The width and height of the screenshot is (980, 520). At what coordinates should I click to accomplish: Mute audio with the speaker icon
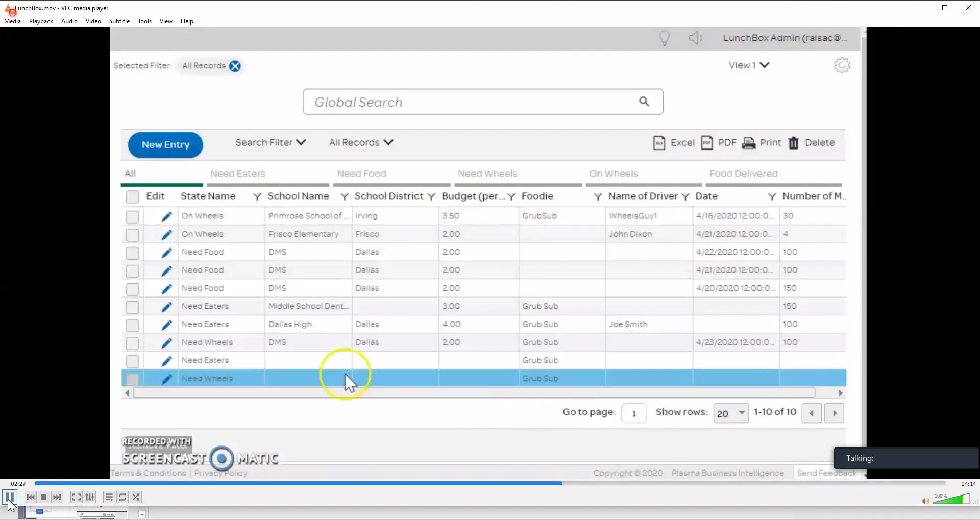click(925, 501)
